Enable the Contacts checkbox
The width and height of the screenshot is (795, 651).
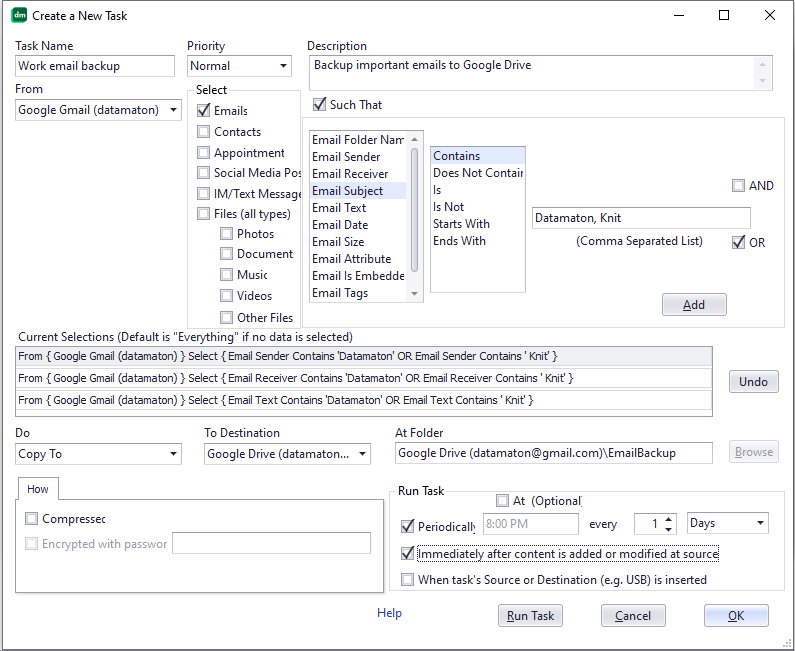point(203,132)
